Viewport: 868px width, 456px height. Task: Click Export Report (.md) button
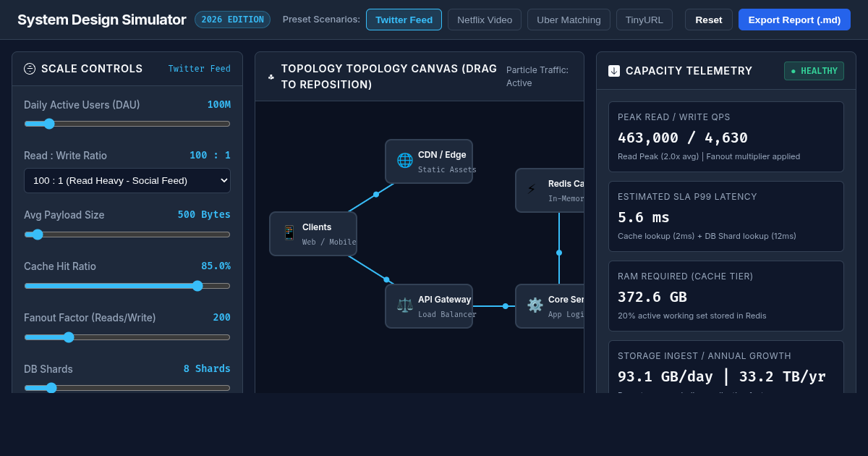pyautogui.click(x=794, y=20)
